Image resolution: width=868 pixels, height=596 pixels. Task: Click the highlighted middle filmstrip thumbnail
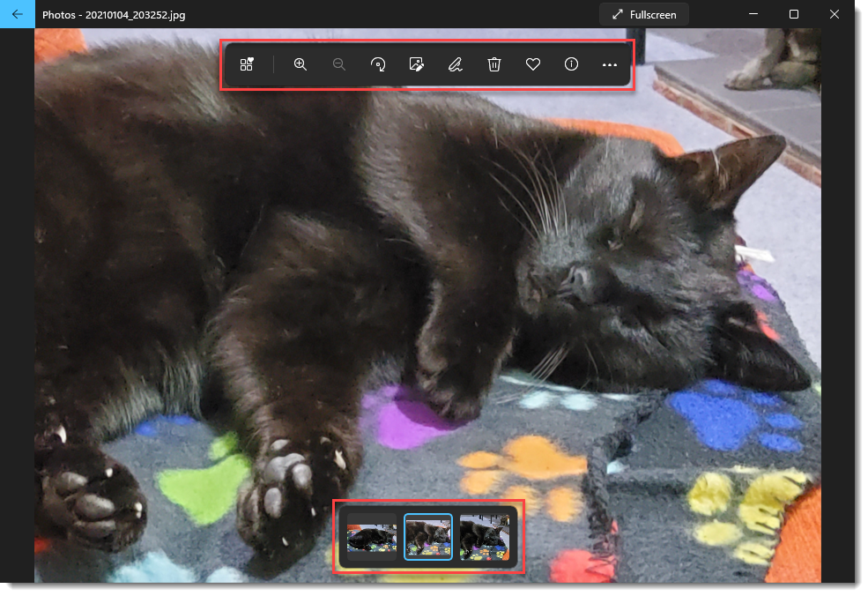click(x=429, y=535)
